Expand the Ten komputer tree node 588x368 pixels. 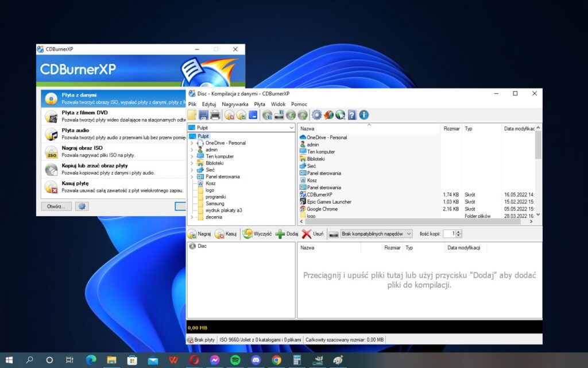pos(192,156)
